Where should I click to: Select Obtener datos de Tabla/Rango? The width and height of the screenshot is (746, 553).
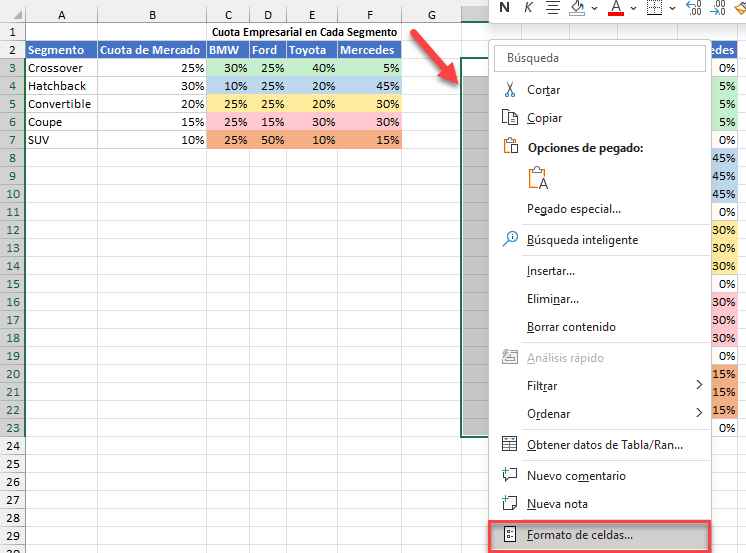[599, 444]
